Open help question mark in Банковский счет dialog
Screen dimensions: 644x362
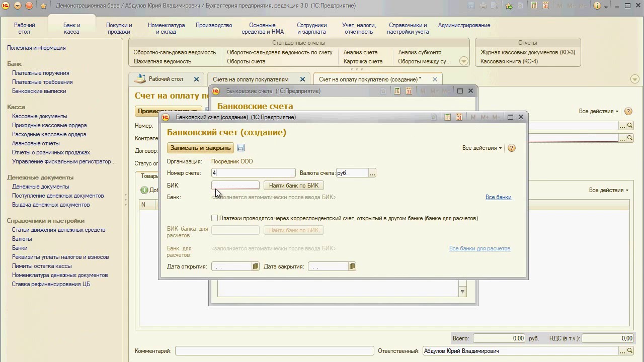512,148
